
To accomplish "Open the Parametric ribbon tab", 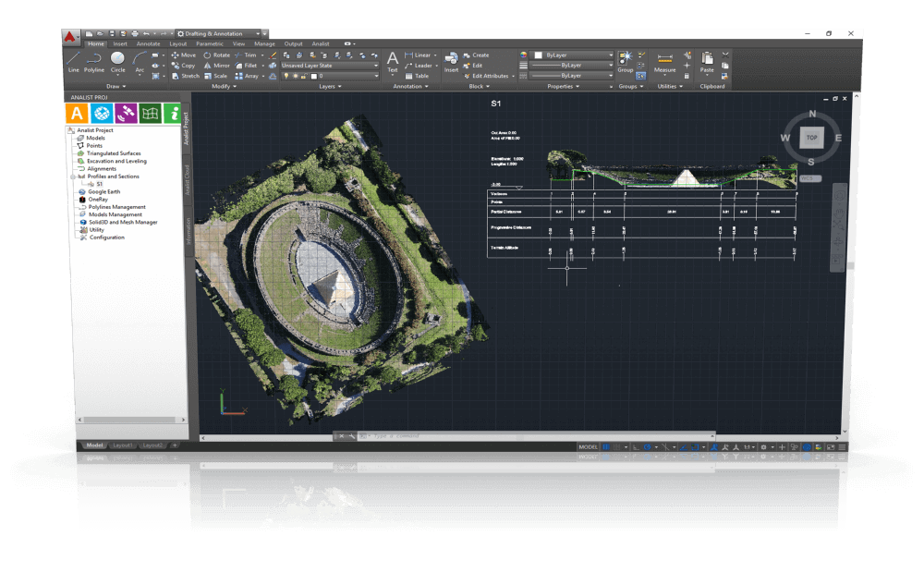I will [x=210, y=43].
